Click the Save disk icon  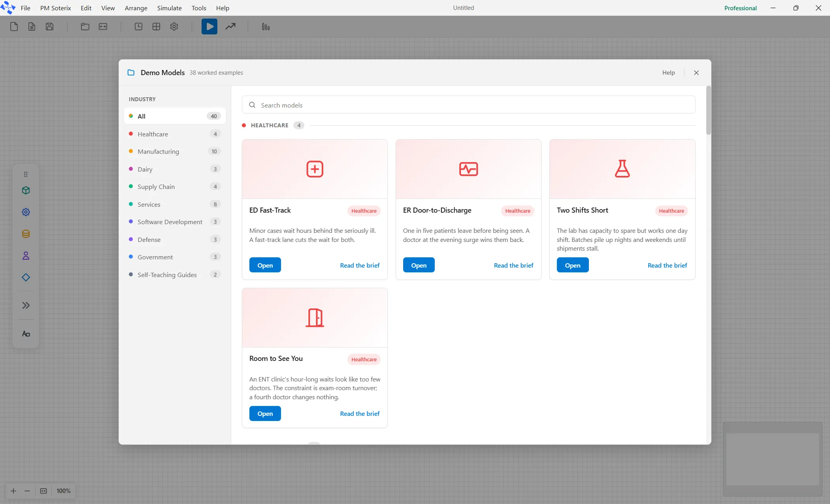point(49,26)
